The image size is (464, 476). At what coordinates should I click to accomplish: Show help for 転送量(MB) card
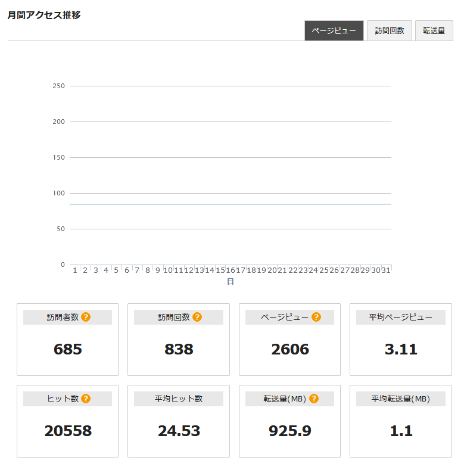coord(314,399)
